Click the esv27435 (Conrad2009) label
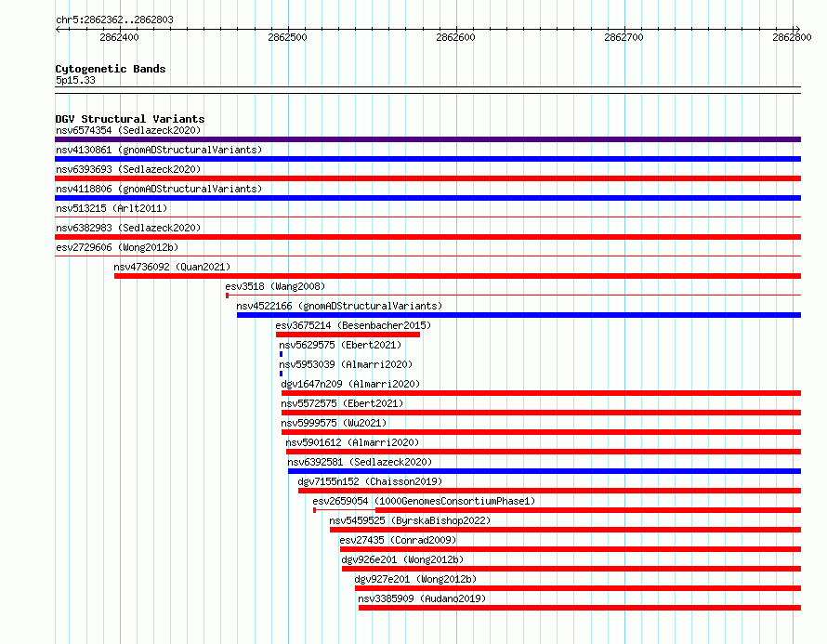The height and width of the screenshot is (644, 827). point(398,540)
